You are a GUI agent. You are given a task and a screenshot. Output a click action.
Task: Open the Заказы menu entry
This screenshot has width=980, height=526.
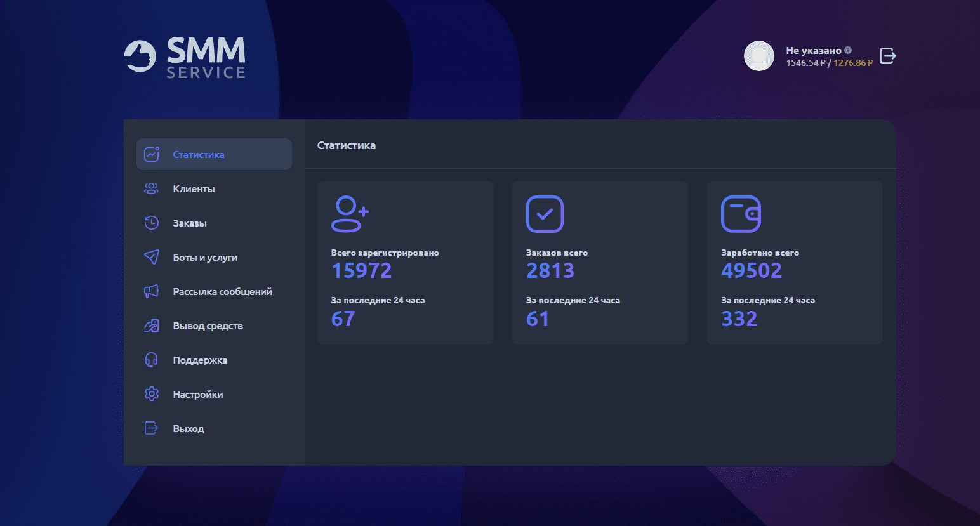[x=214, y=223]
